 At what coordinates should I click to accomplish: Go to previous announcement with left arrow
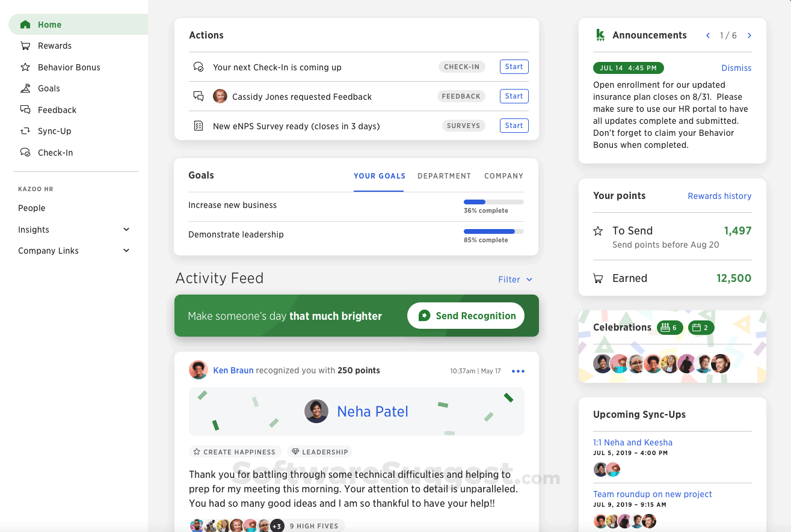pyautogui.click(x=708, y=35)
